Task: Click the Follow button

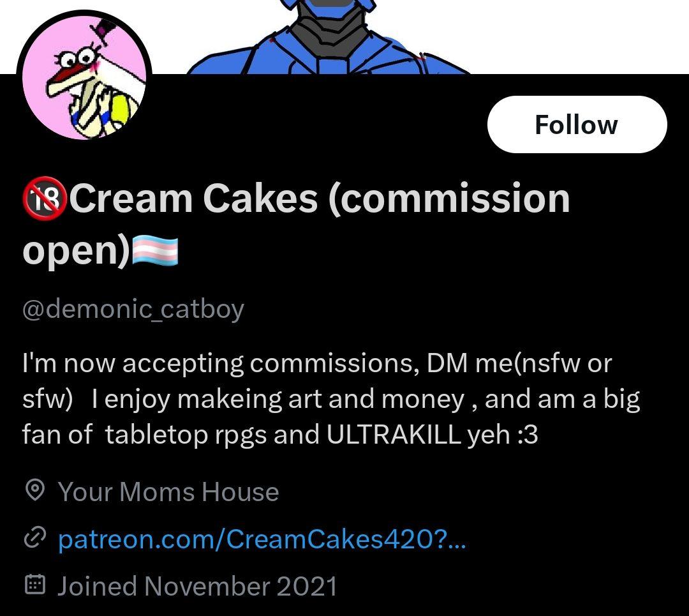Action: pyautogui.click(x=577, y=124)
